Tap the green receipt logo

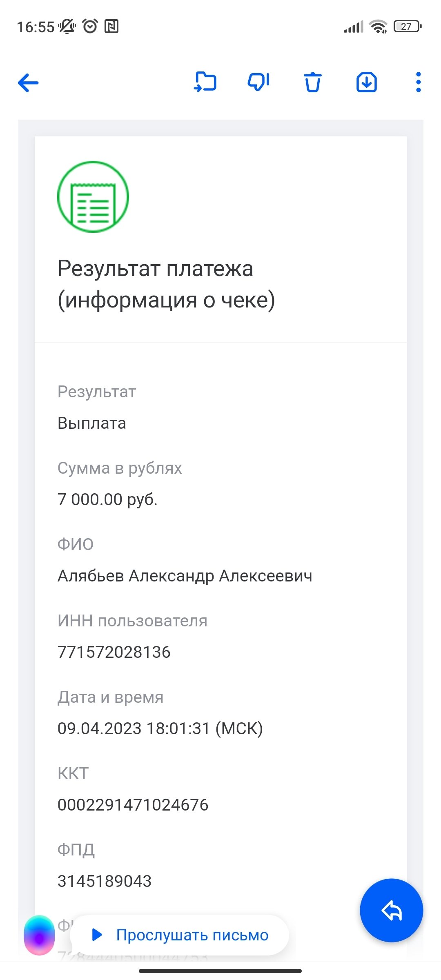[93, 197]
